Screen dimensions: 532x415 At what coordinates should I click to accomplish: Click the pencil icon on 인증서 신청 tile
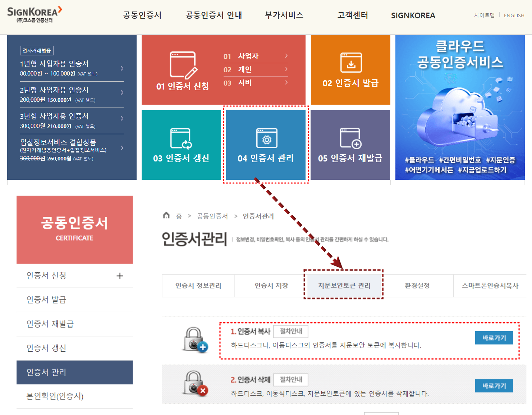click(x=183, y=65)
